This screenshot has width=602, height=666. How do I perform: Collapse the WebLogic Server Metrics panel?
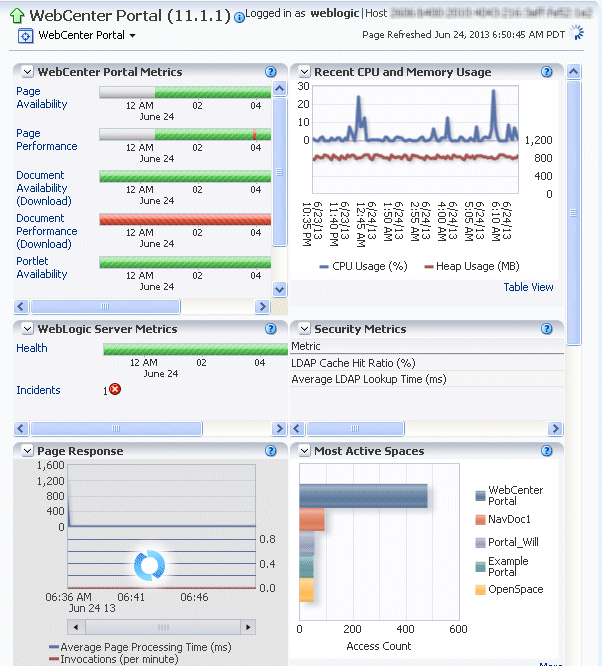click(x=27, y=329)
